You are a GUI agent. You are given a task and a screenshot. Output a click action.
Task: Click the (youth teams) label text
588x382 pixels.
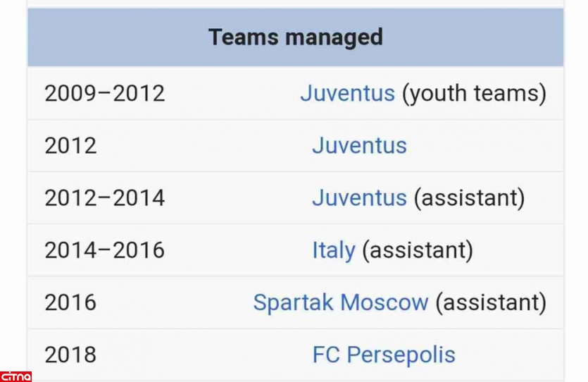(474, 93)
